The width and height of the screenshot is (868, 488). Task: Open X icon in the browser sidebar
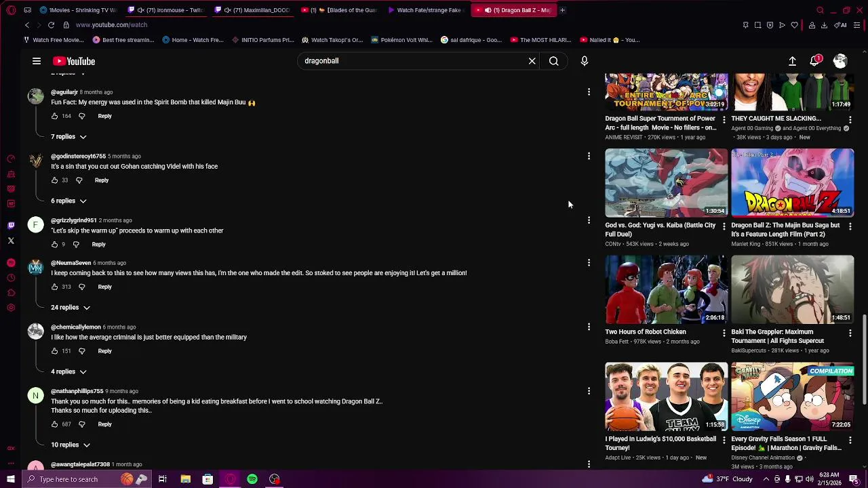pyautogui.click(x=11, y=241)
